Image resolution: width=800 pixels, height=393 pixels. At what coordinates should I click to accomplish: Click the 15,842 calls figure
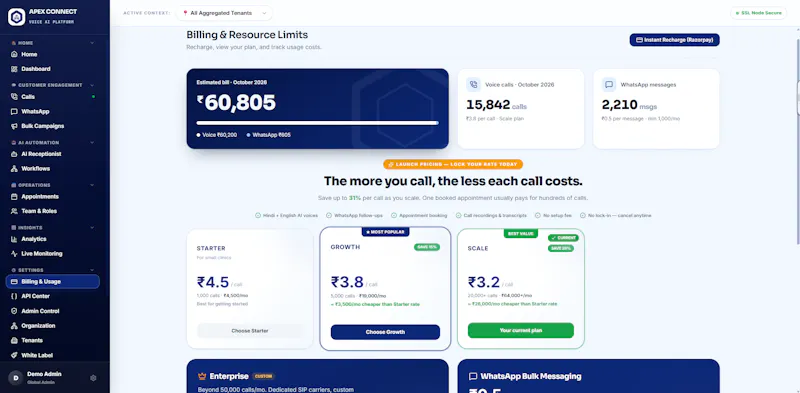click(x=496, y=105)
